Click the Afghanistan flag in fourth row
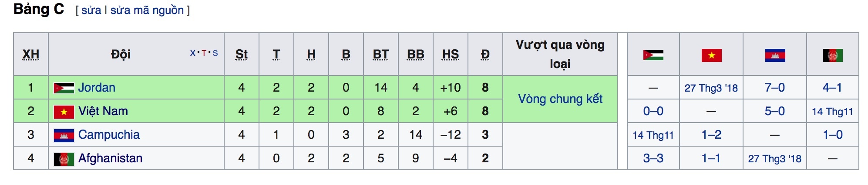Viewport: 868px width, 185px height. click(x=64, y=159)
